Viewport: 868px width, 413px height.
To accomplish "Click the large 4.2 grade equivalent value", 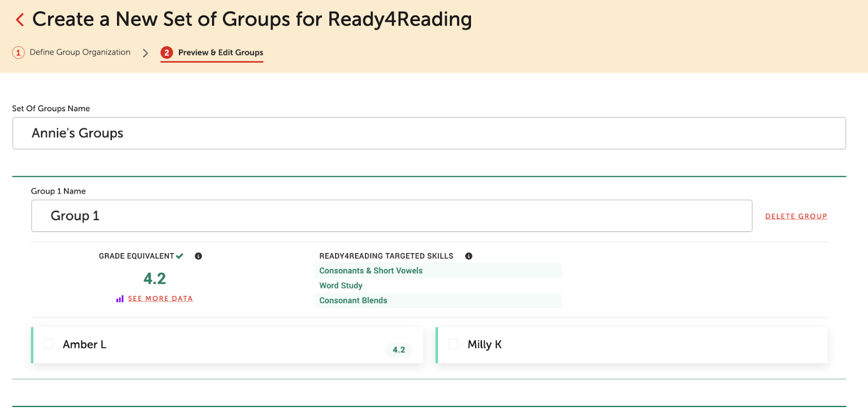I will (155, 279).
